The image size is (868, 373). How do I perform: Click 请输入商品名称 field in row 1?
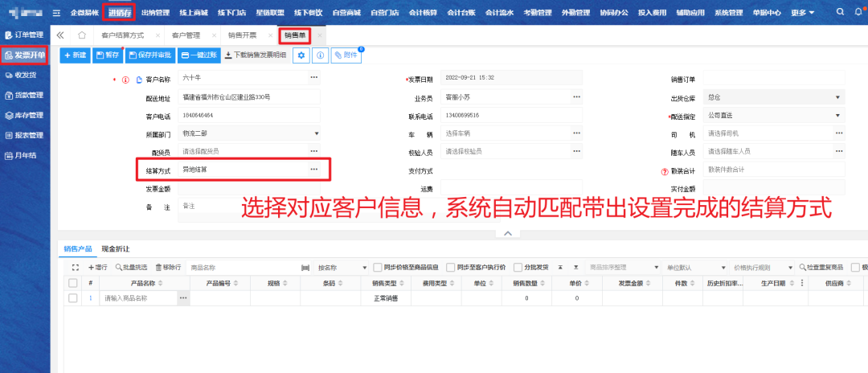click(x=140, y=297)
